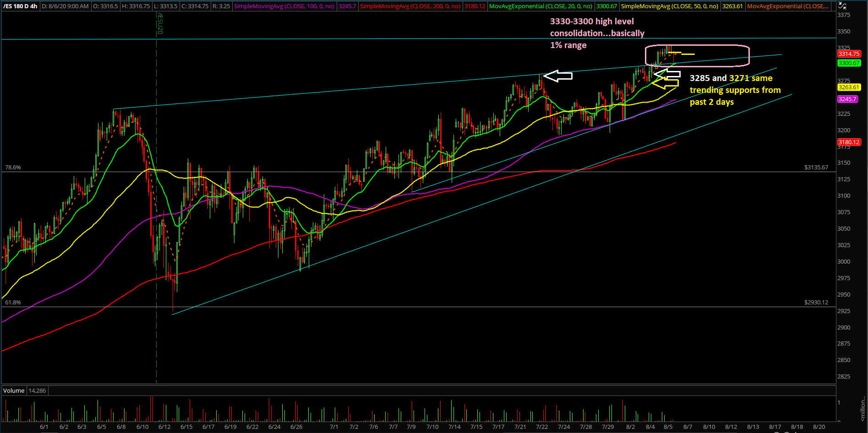Click the upper white arrow annotation
Image resolution: width=868 pixels, height=433 pixels.
coord(558,76)
